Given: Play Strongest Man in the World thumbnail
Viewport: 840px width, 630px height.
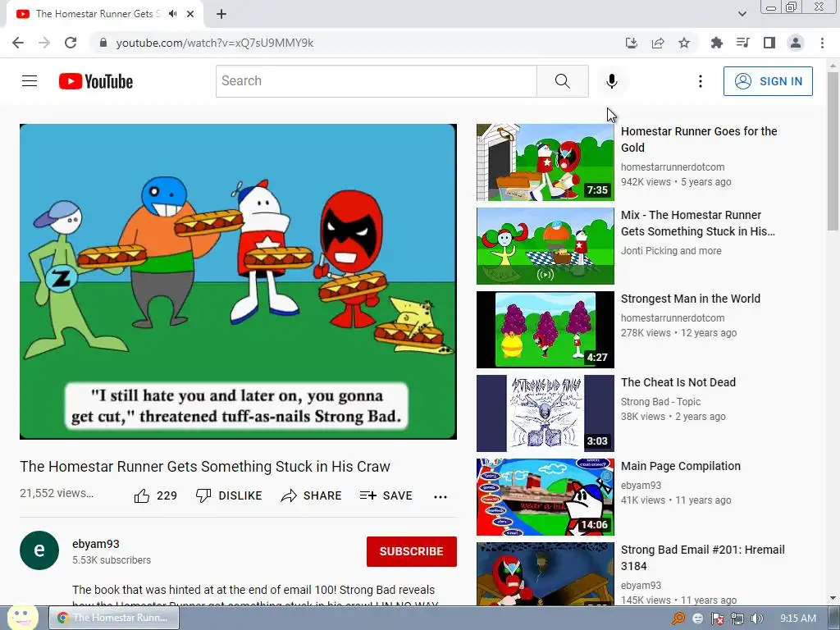Looking at the screenshot, I should tap(546, 330).
